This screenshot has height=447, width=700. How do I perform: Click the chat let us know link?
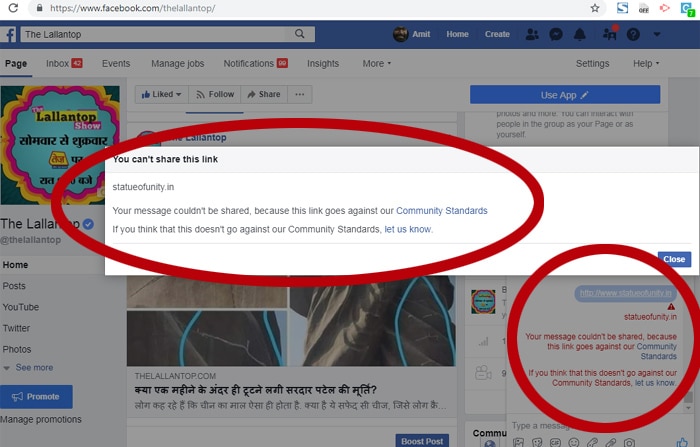655,383
